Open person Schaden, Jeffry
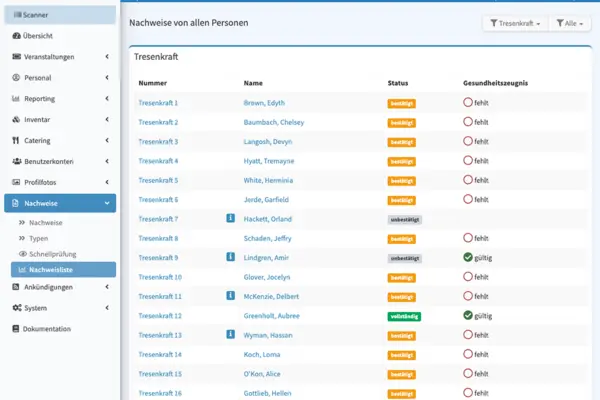This screenshot has height=400, width=600. pos(267,238)
